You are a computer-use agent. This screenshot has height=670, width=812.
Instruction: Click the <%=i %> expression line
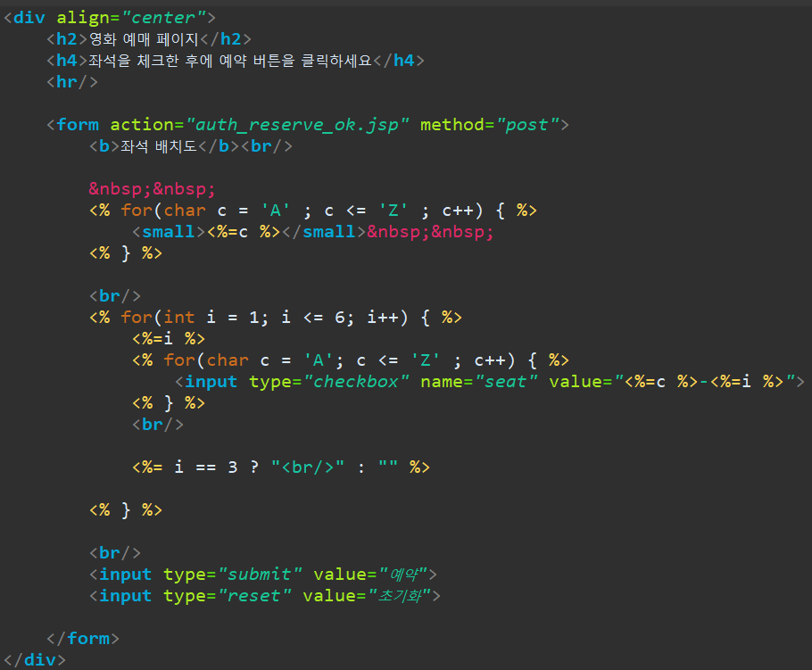point(169,339)
